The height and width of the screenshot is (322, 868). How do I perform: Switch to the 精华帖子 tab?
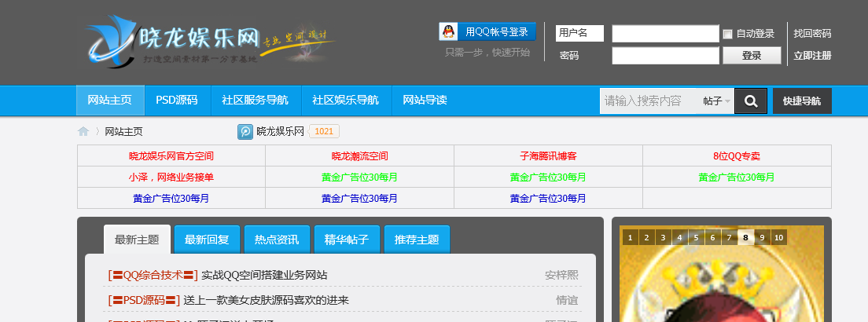347,240
